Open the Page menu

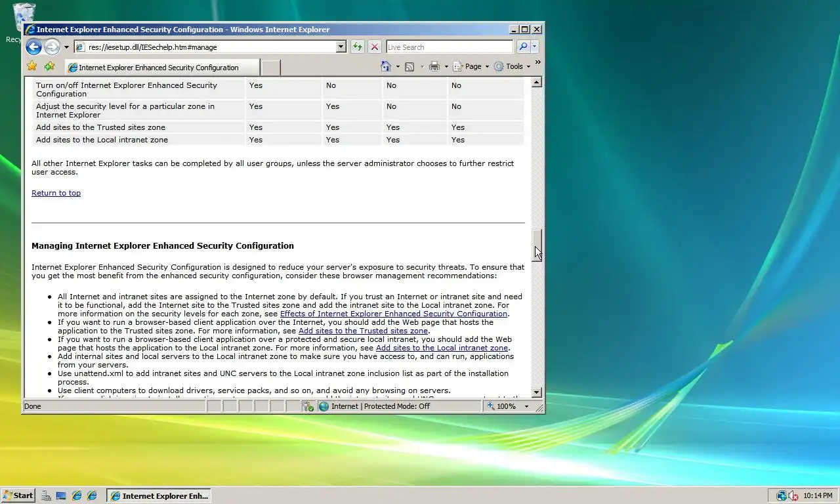pyautogui.click(x=472, y=66)
